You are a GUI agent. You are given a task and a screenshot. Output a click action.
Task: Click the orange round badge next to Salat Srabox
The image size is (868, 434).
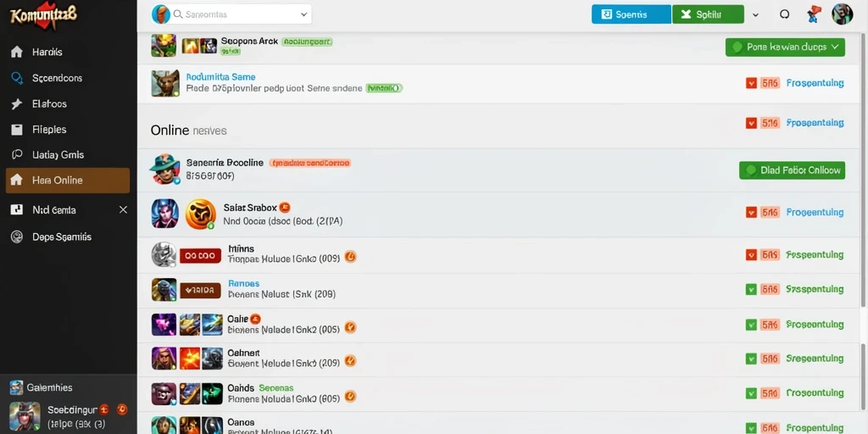point(285,208)
